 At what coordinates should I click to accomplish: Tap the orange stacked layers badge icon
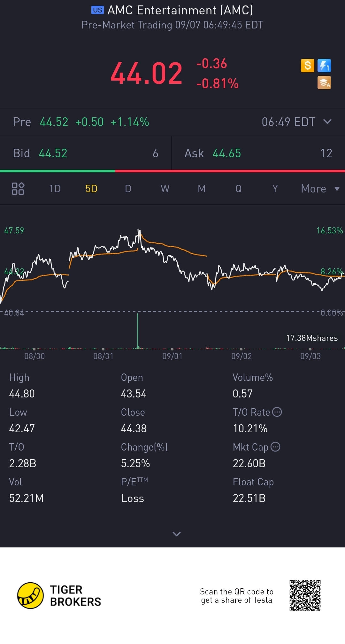coord(324,82)
